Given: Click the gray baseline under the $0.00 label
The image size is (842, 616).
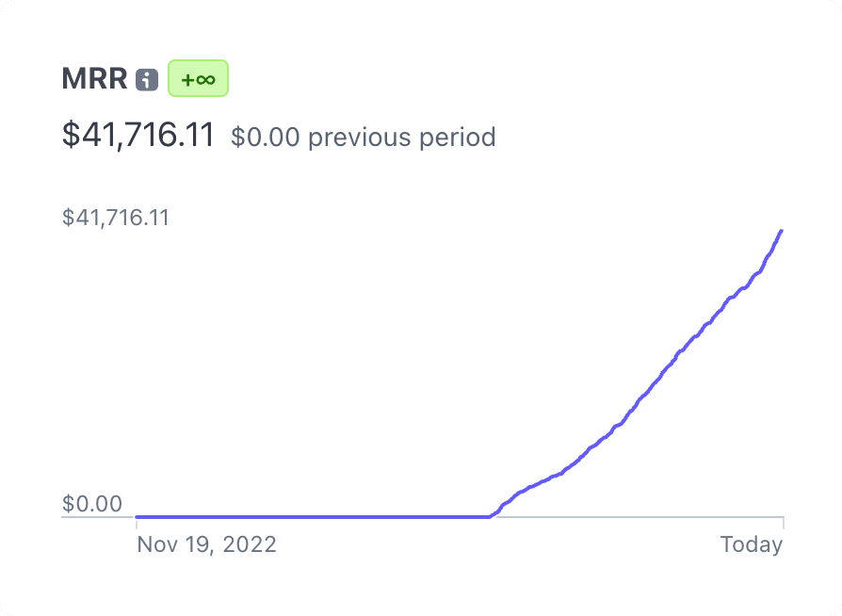Looking at the screenshot, I should [94, 517].
